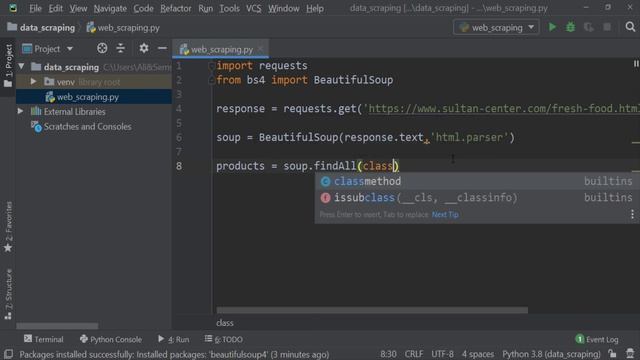
Task: Open the 2: Favorites side panel
Action: click(8, 227)
